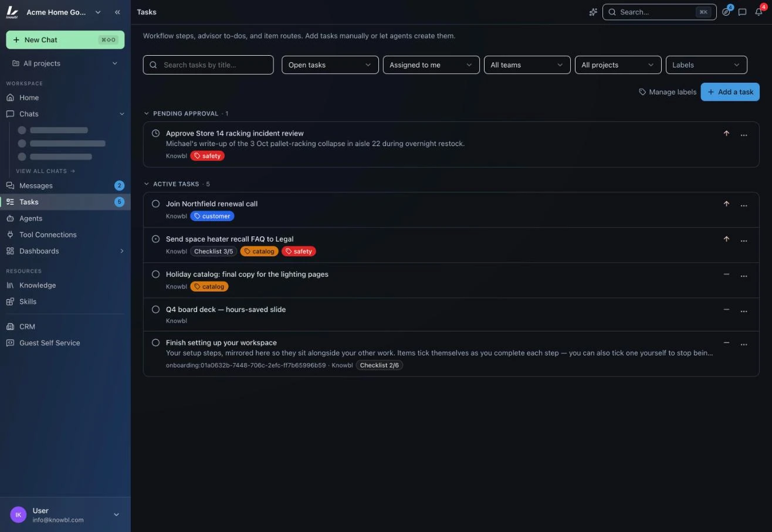Collapse the Active Tasks section
This screenshot has height=532, width=772.
click(147, 184)
